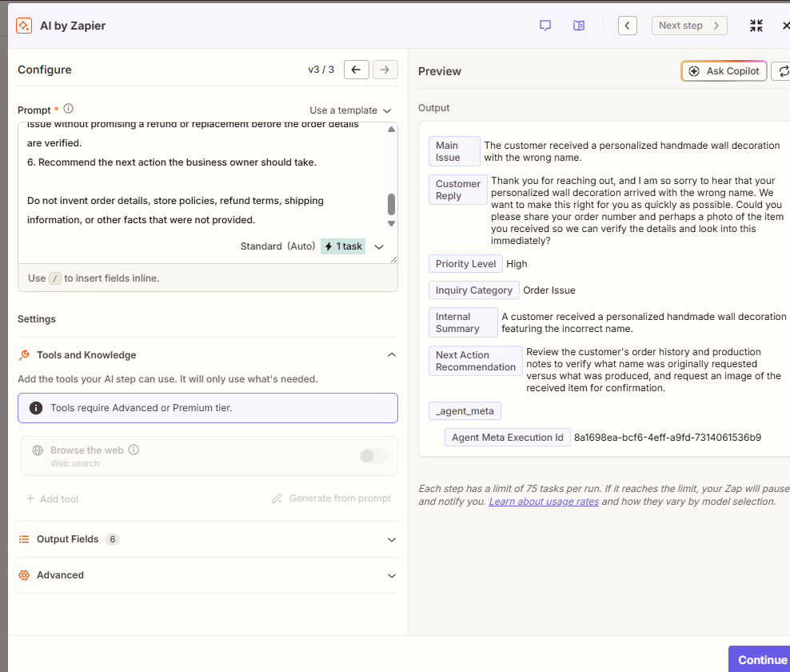This screenshot has height=672, width=790.
Task: Click the Output Fields count badge 6
Action: (113, 539)
